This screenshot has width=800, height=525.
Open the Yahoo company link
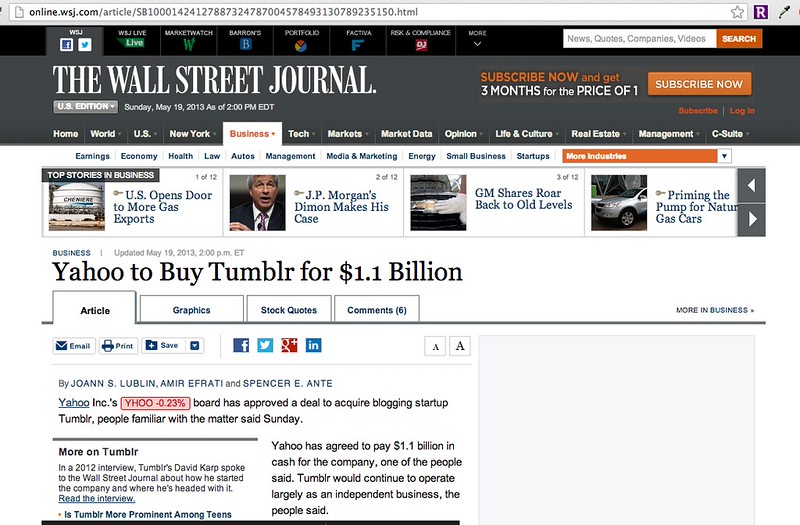pyautogui.click(x=74, y=403)
